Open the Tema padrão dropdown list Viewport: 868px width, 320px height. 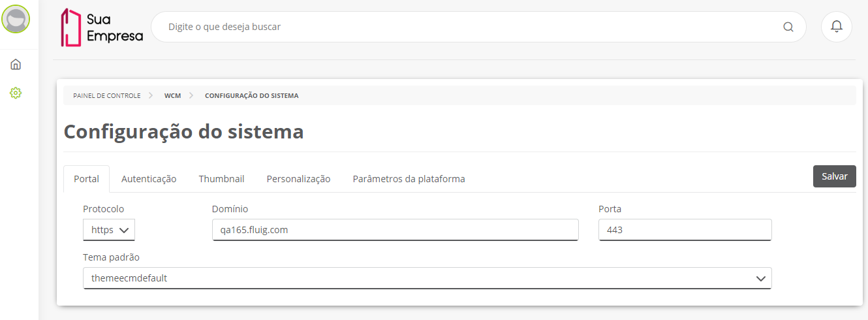[427, 278]
